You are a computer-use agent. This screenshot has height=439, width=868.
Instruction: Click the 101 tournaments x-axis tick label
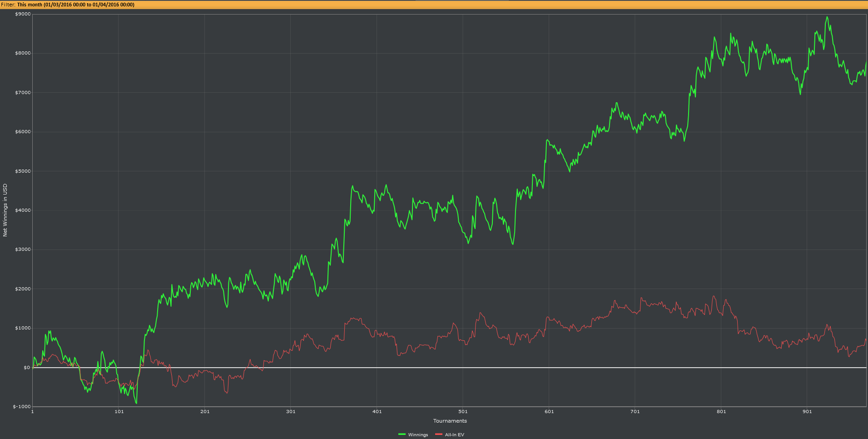point(119,412)
